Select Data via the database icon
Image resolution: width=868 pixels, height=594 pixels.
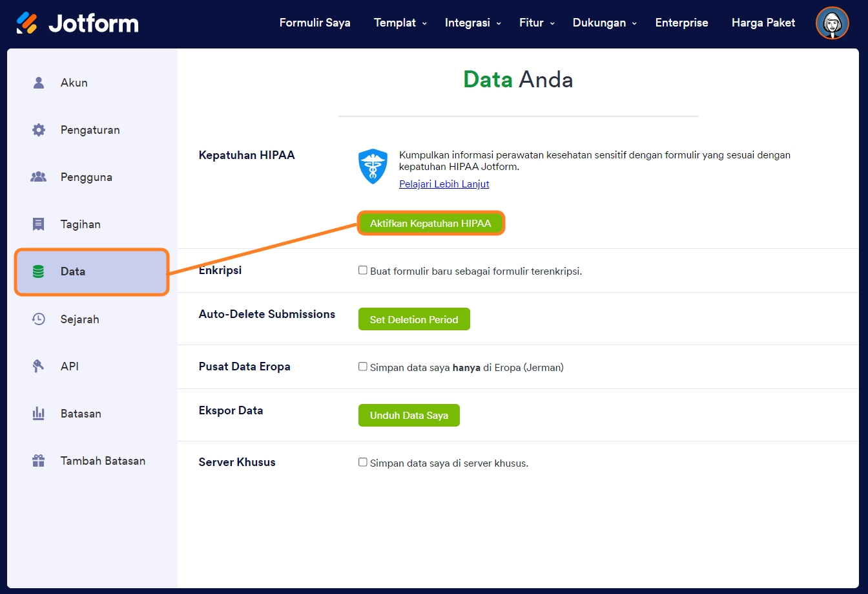(x=39, y=271)
